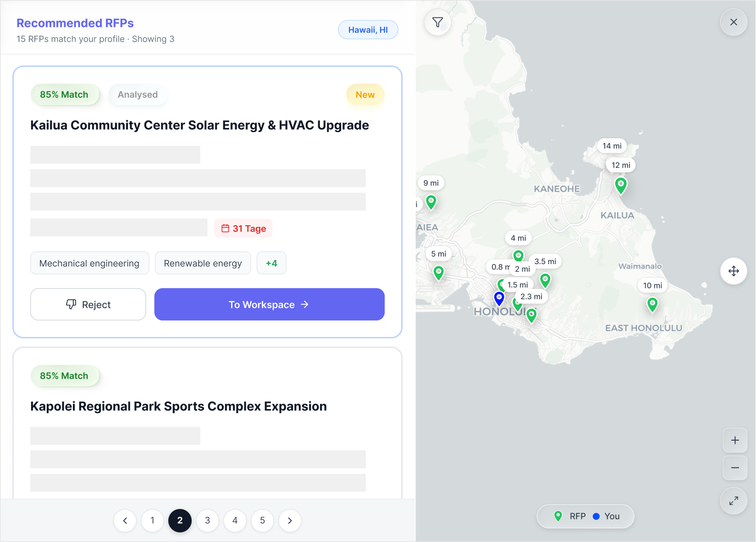Click the thumbs-down icon on Reject
Screen dimensions: 756x542
tap(71, 304)
